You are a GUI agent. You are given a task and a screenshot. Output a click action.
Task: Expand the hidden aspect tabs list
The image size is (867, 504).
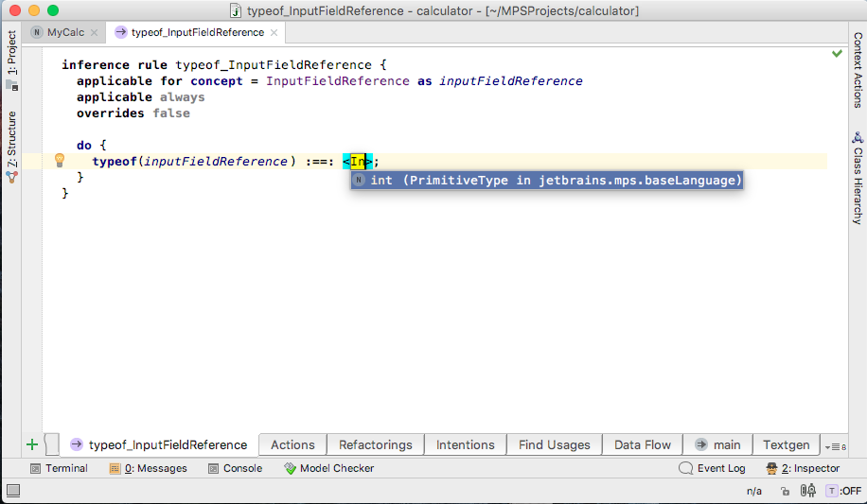tap(835, 446)
